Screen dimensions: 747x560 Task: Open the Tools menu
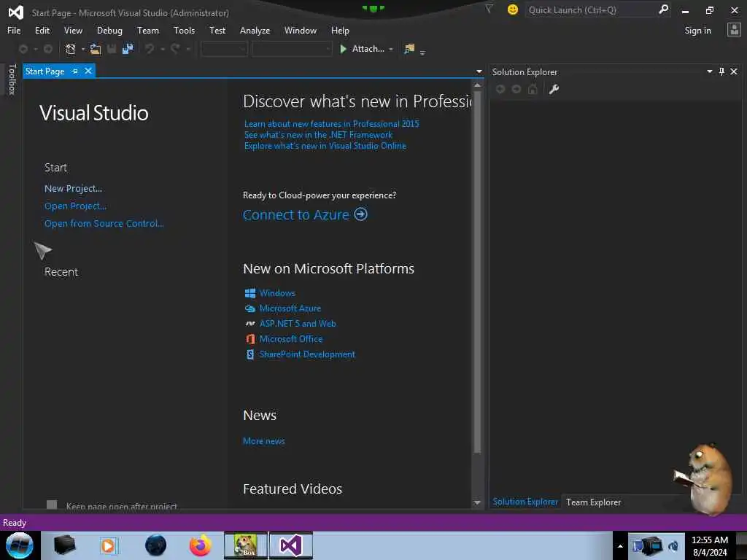(184, 31)
